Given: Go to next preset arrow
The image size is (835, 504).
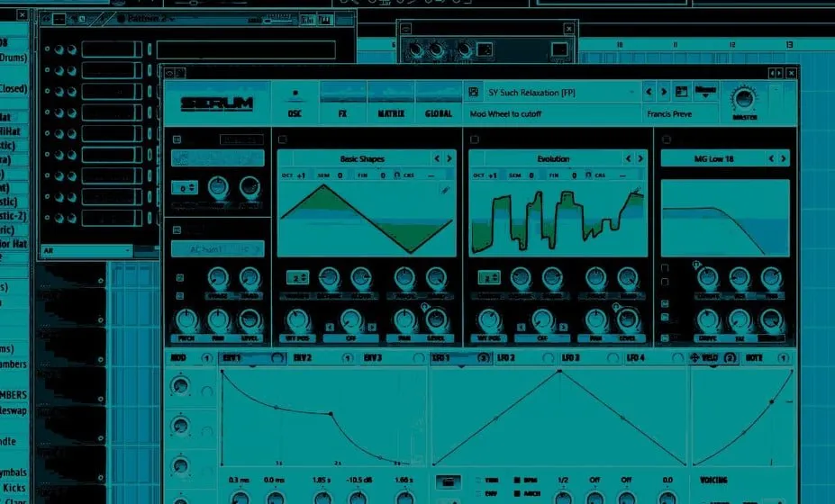Looking at the screenshot, I should pyautogui.click(x=664, y=92).
